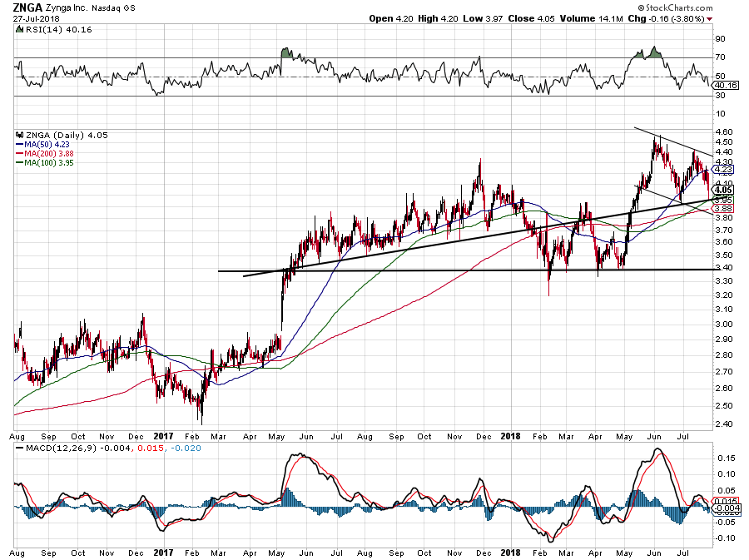Click the 70 overbought level on RSI axis
The width and height of the screenshot is (749, 560).
720,57
